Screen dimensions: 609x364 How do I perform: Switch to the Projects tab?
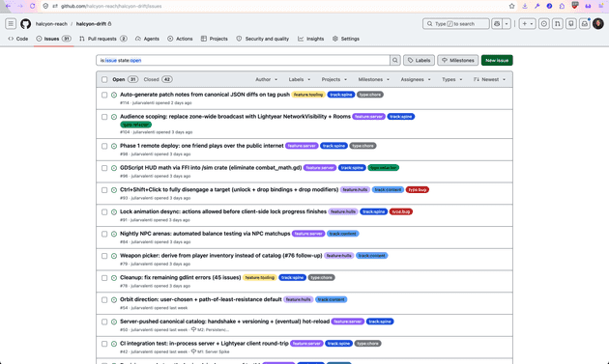click(x=215, y=39)
